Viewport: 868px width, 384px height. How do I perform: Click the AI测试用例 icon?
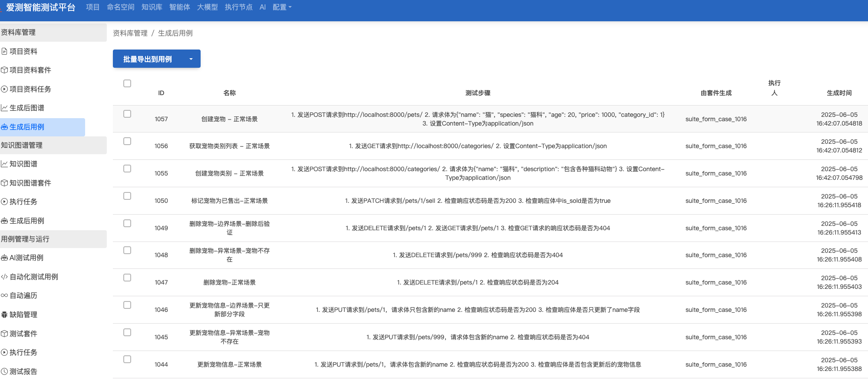[4, 258]
